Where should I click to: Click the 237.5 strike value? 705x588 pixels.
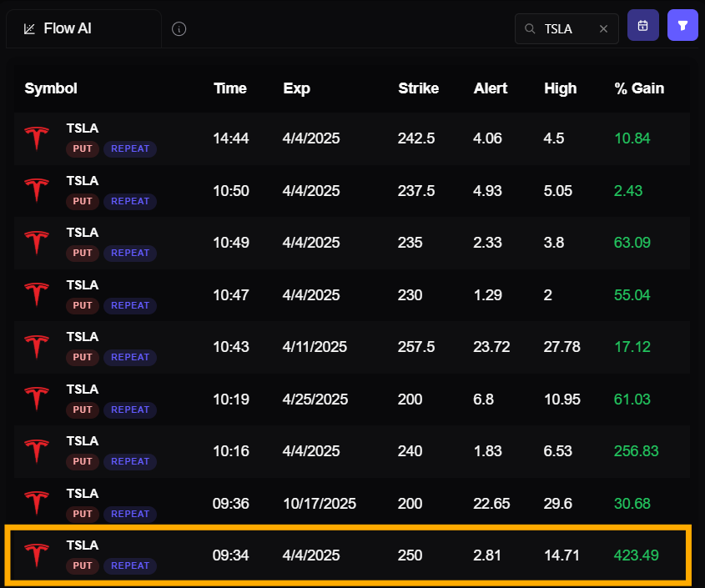tap(415, 191)
